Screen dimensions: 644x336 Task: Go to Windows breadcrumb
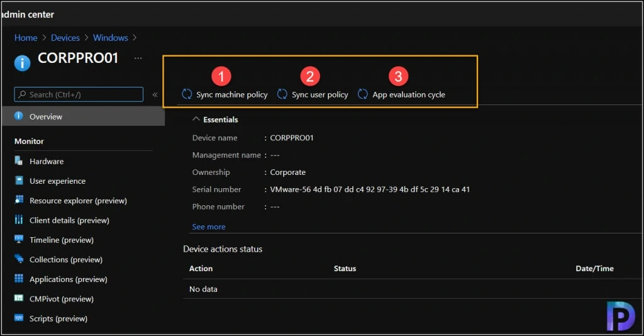click(111, 38)
